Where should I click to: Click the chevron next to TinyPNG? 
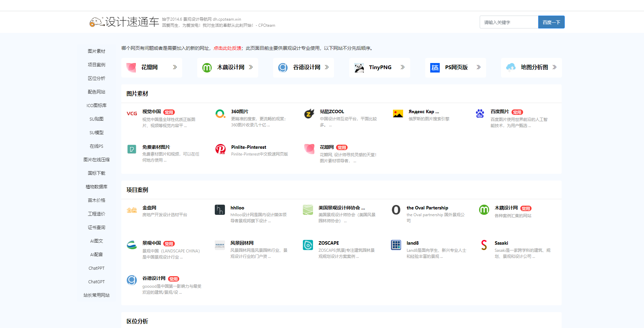(x=402, y=67)
